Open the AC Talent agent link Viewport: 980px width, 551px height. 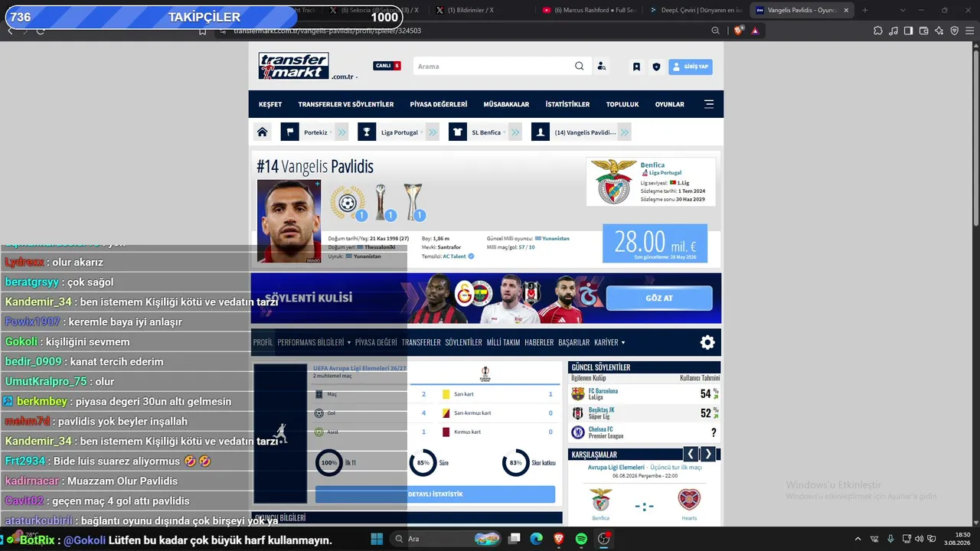[x=454, y=256]
